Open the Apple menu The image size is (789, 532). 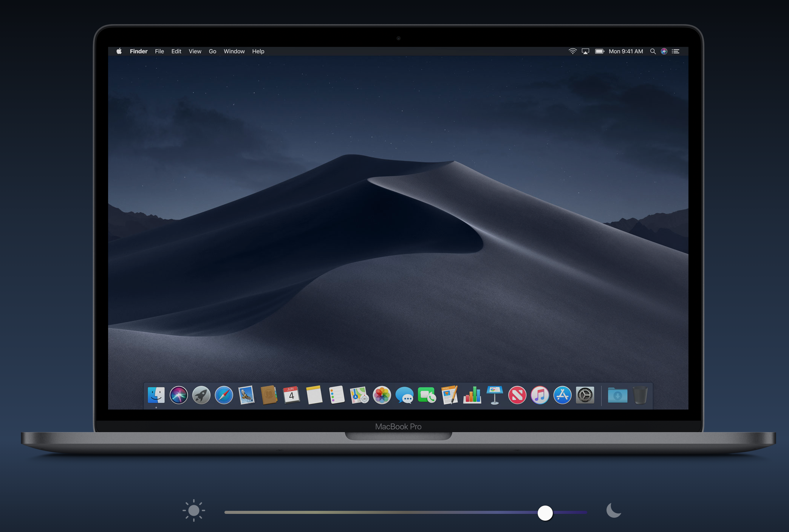[x=119, y=51]
